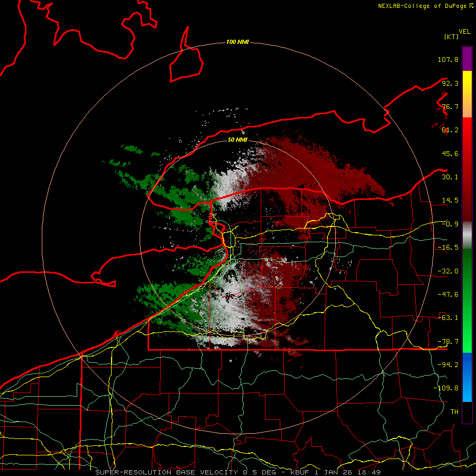Click the 50 NMI range ring label
The height and width of the screenshot is (476, 476).
pyautogui.click(x=237, y=140)
